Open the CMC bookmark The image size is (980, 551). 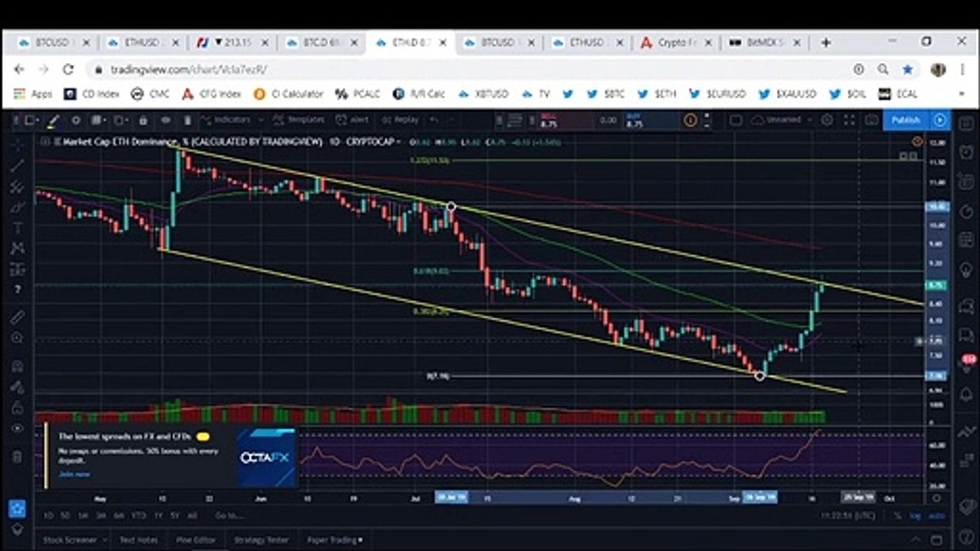(x=150, y=94)
